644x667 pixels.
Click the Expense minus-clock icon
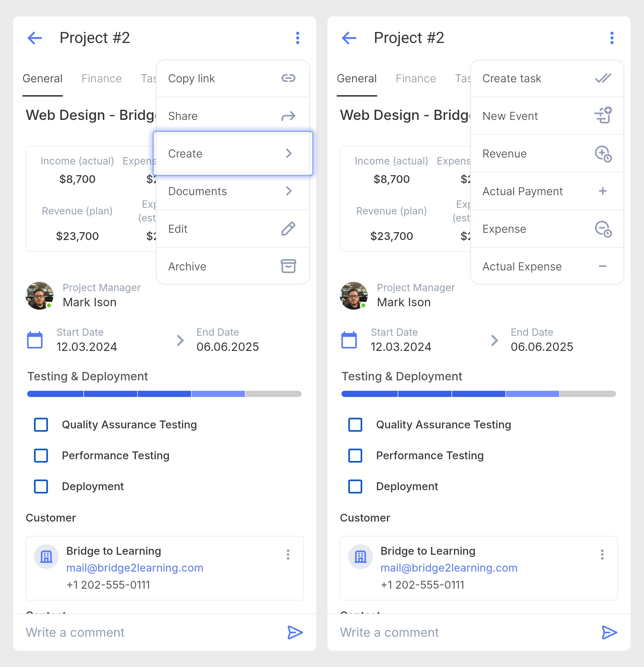[603, 229]
